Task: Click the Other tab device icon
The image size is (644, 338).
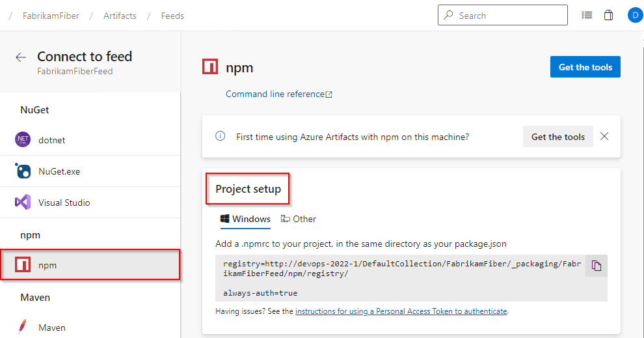Action: pyautogui.click(x=286, y=219)
